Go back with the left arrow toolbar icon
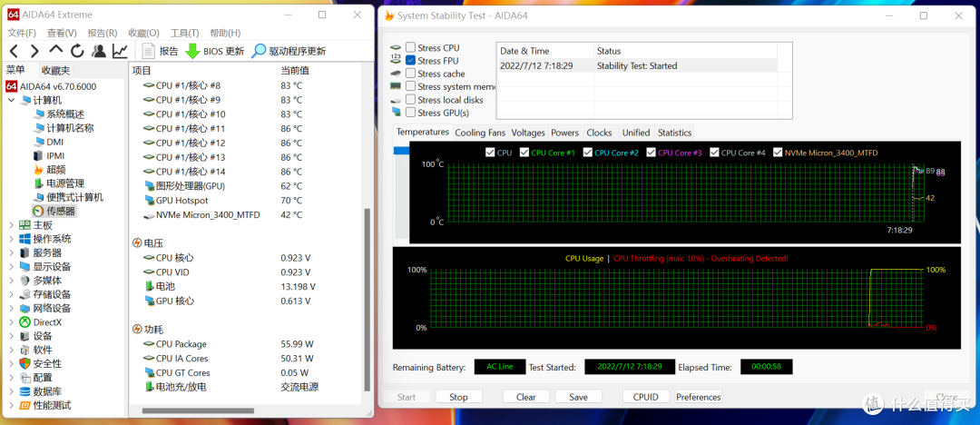Image resolution: width=980 pixels, height=425 pixels. pyautogui.click(x=14, y=52)
